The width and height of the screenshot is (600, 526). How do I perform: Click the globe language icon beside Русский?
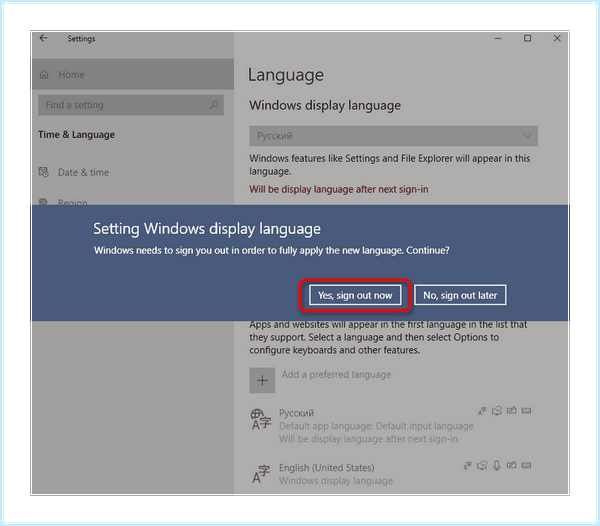[261, 419]
